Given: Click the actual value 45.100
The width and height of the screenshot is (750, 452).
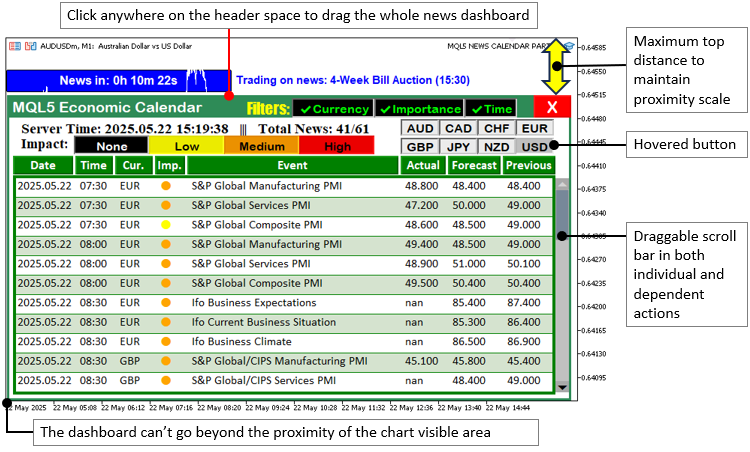Looking at the screenshot, I should [x=421, y=361].
